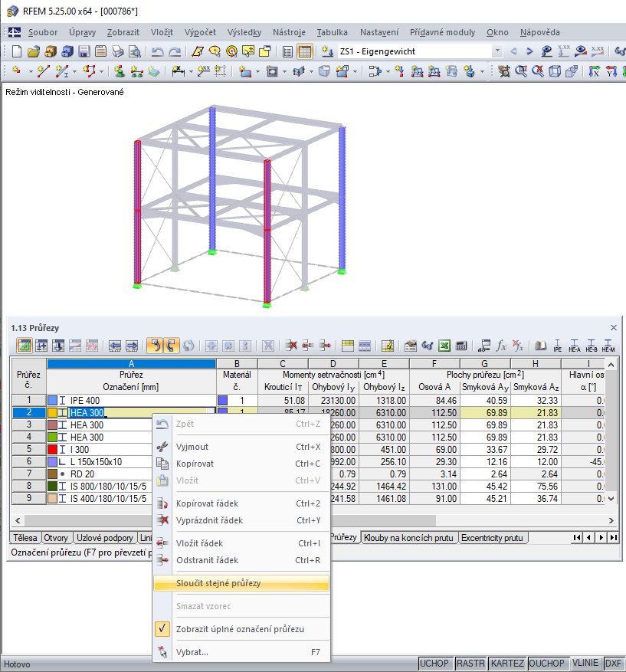Insert an IPE section via toolbar icon

pyautogui.click(x=558, y=346)
